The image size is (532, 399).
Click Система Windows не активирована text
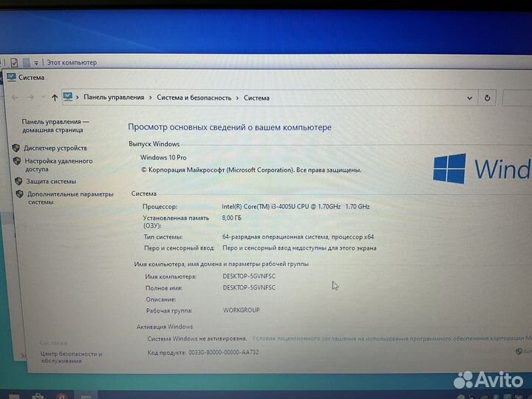point(197,338)
